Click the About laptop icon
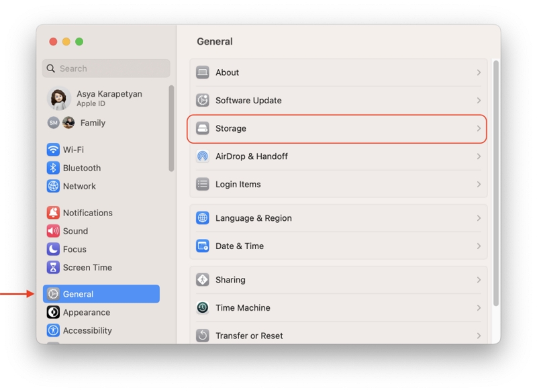This screenshot has height=392, width=537. 203,72
